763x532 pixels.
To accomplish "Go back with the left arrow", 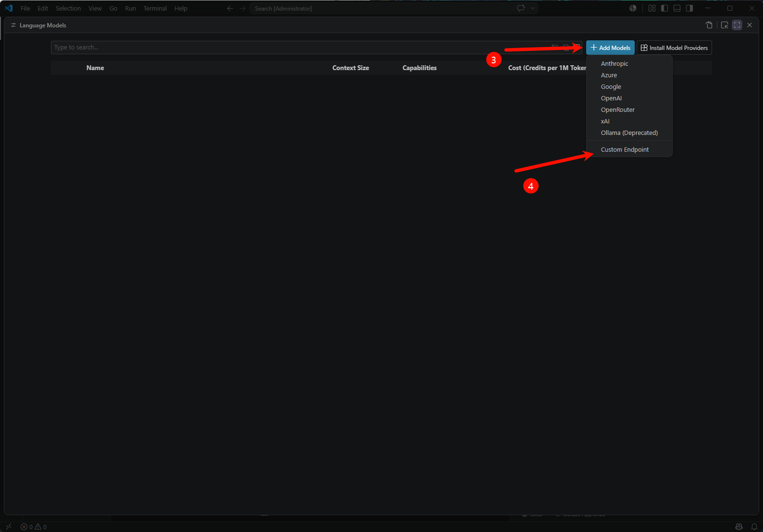I will coord(230,8).
